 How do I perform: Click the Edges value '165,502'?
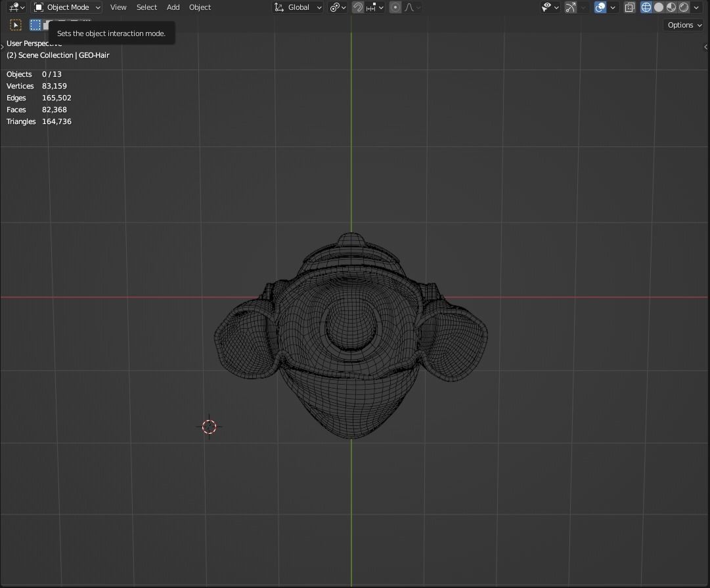click(56, 98)
